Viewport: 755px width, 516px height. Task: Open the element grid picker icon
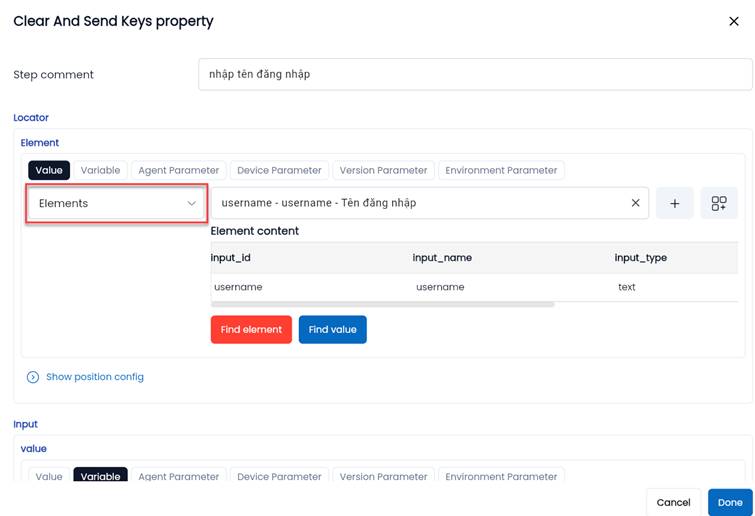(x=719, y=203)
